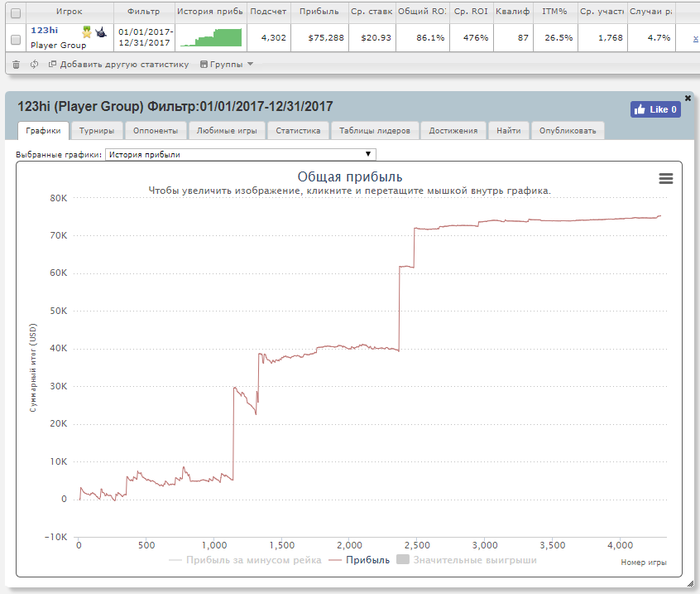
Task: Click the shark icon beside 123hi
Action: pos(101,32)
